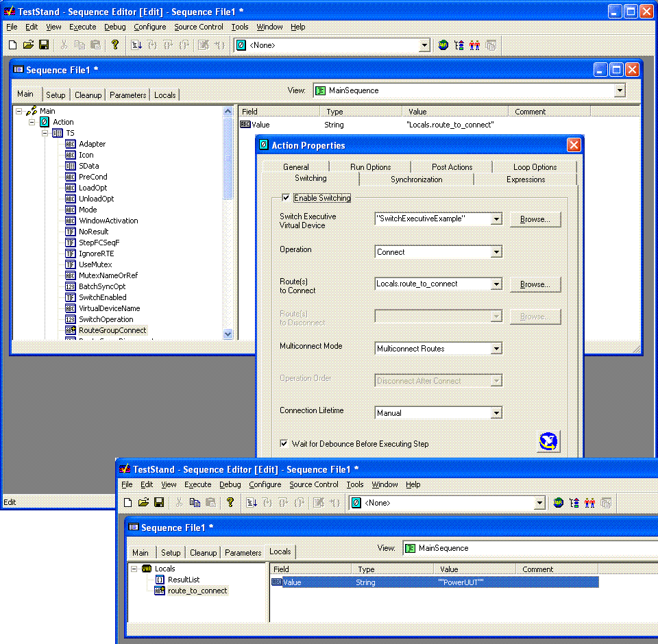Click users icon in top toolbar
658x644 pixels.
(474, 45)
